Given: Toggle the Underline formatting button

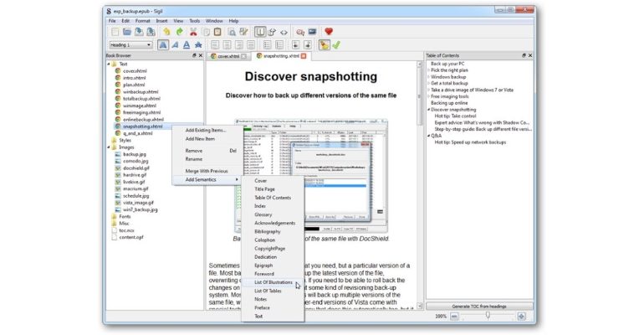Looking at the screenshot, I should [x=187, y=44].
